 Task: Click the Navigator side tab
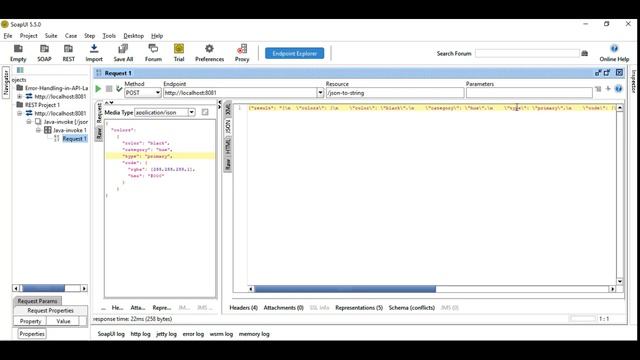pyautogui.click(x=6, y=82)
